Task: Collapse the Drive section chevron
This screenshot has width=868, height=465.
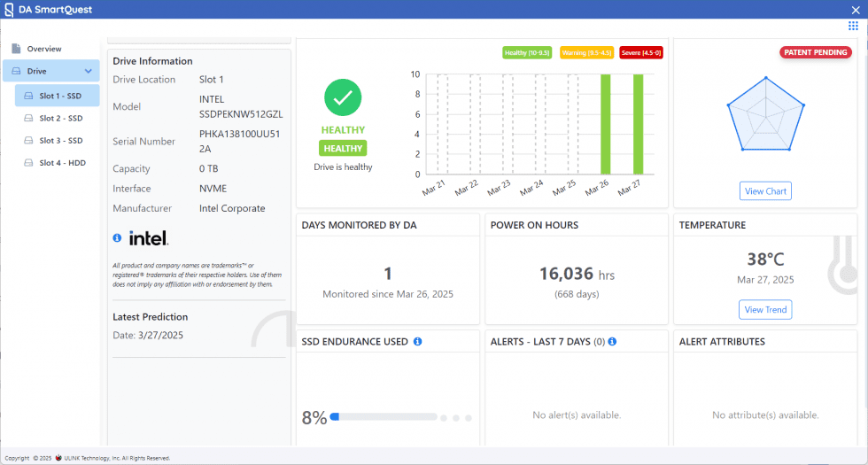Action: point(88,71)
